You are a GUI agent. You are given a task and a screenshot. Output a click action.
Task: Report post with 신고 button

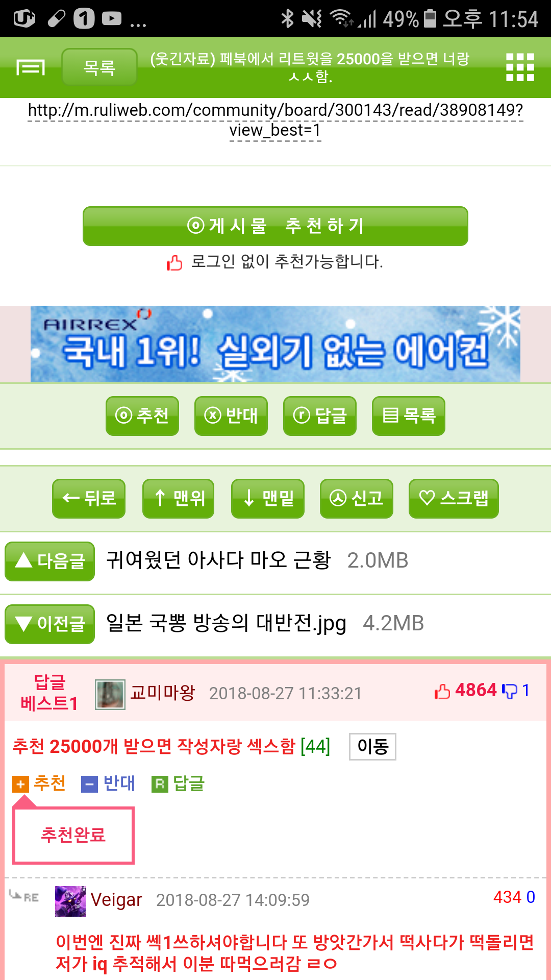pos(357,499)
